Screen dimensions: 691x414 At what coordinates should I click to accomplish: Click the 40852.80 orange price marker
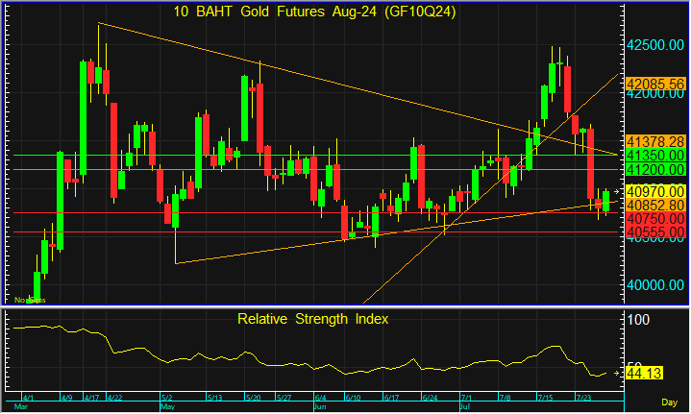pos(653,204)
